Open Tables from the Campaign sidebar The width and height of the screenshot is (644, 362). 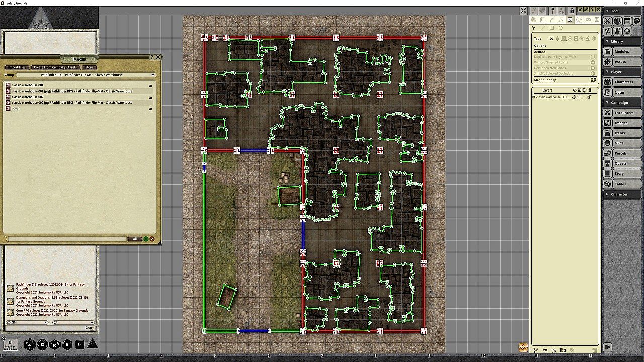[x=622, y=184]
